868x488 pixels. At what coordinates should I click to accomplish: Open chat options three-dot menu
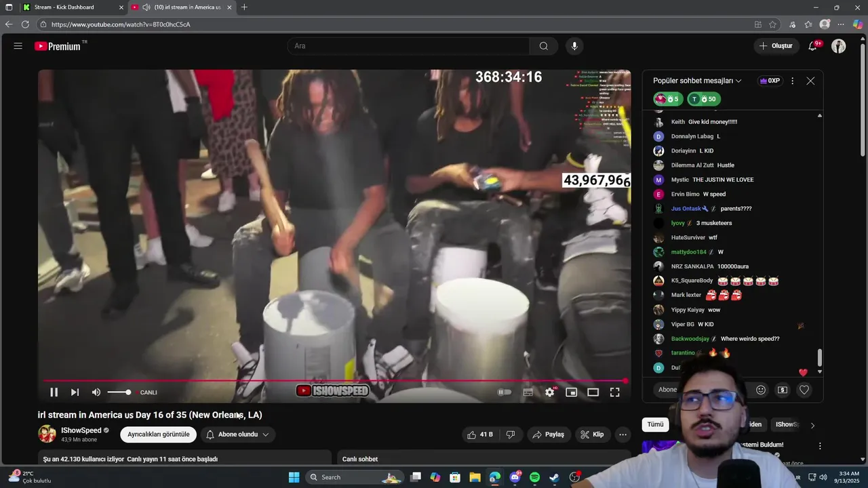(792, 81)
